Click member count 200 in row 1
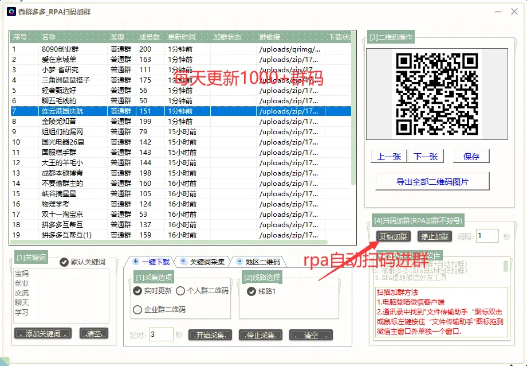This screenshot has height=366, width=527. [145, 49]
